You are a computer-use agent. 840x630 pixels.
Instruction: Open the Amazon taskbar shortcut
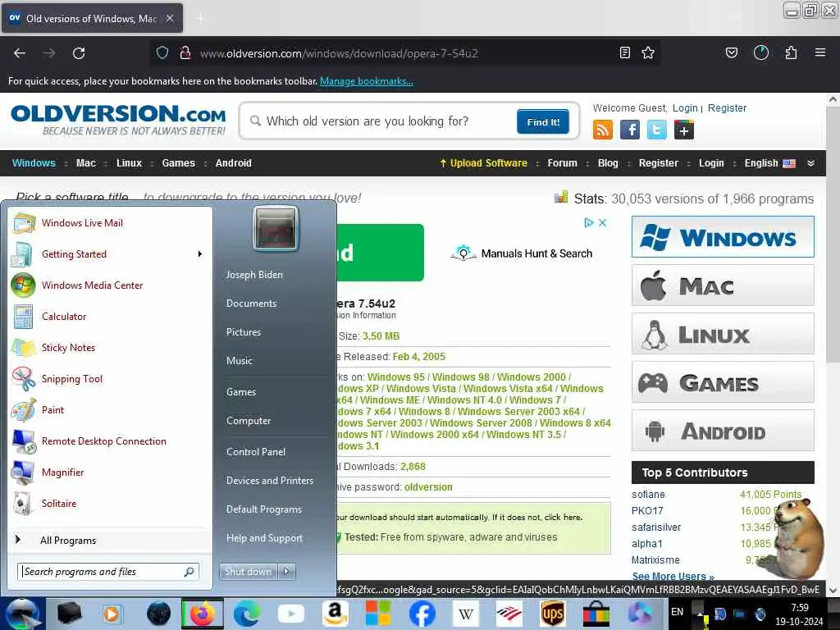coord(335,614)
